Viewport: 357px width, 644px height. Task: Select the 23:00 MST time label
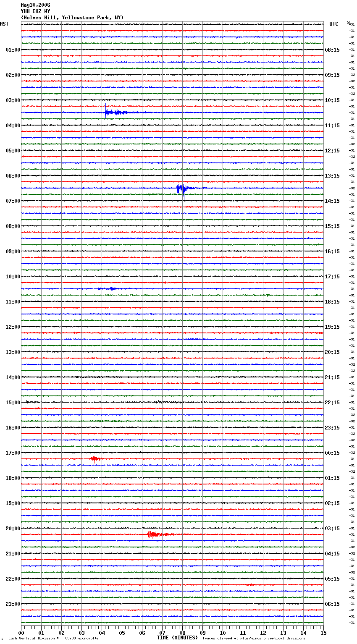coord(13,604)
